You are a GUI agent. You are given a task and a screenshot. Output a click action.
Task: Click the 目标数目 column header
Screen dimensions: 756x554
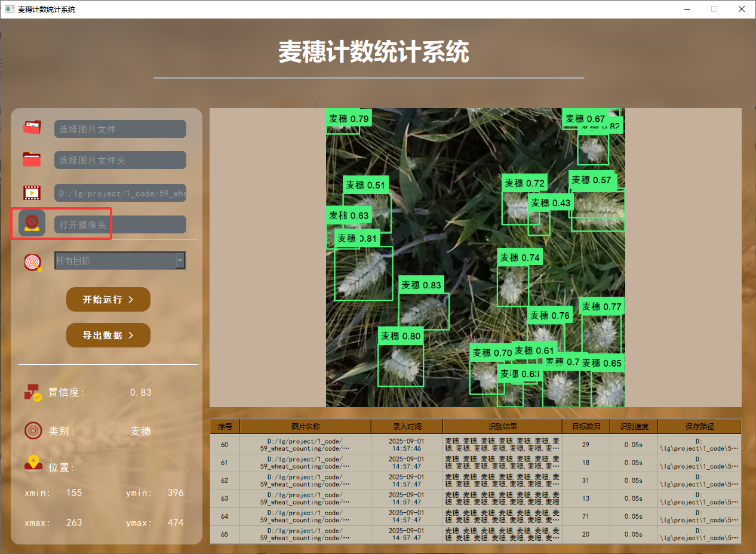click(586, 426)
